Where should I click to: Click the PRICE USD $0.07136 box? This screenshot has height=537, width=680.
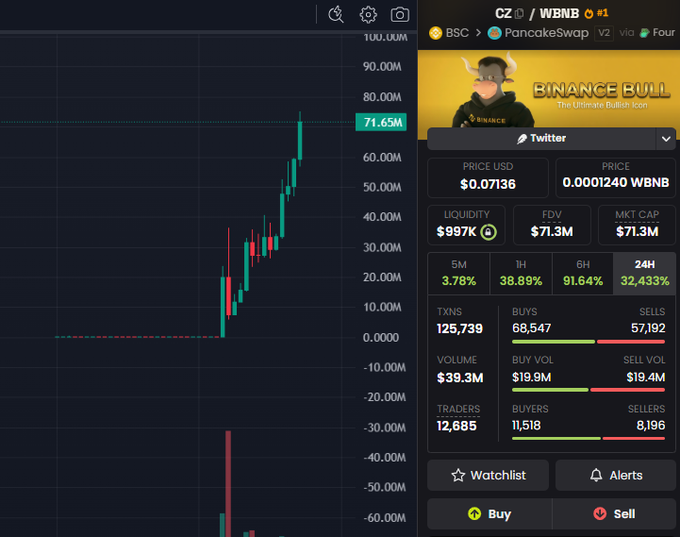tap(488, 178)
